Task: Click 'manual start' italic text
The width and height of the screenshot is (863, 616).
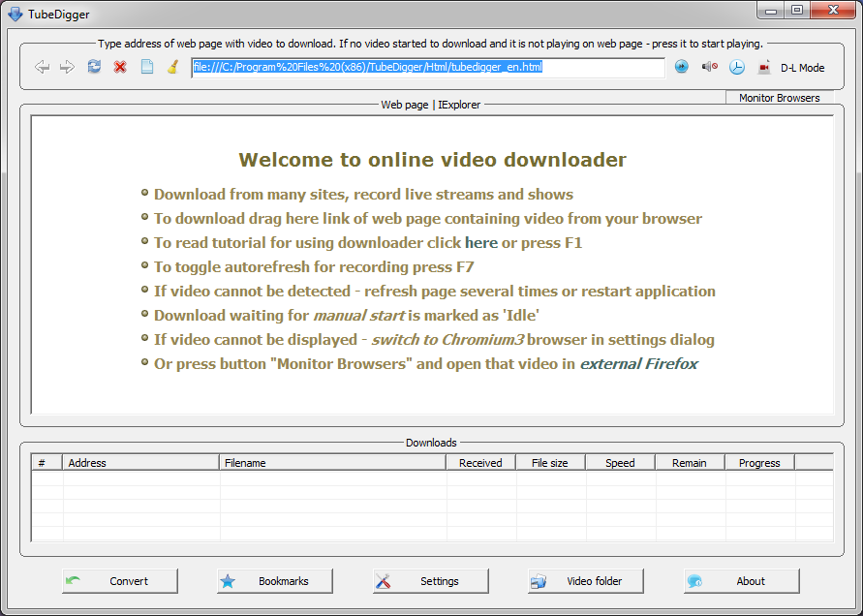Action: [x=358, y=316]
